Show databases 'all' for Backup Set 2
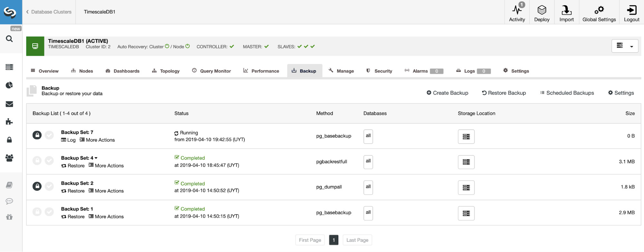644x252 pixels. click(368, 187)
